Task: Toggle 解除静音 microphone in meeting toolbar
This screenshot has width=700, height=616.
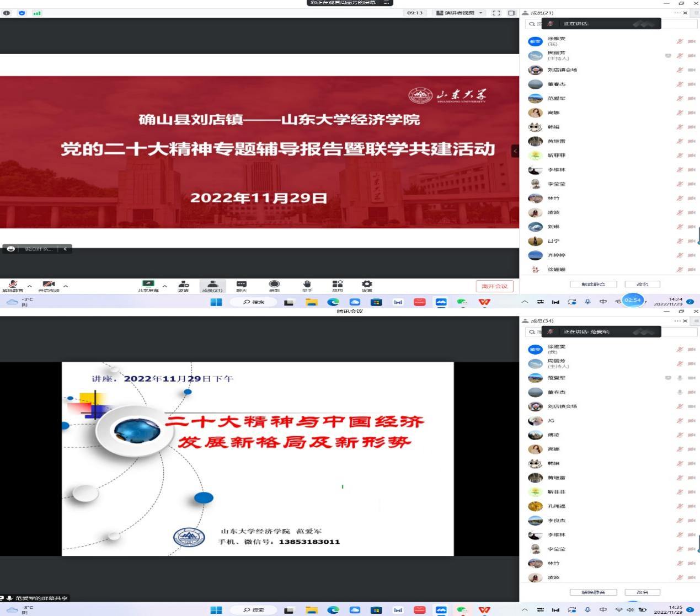Action: tap(13, 285)
